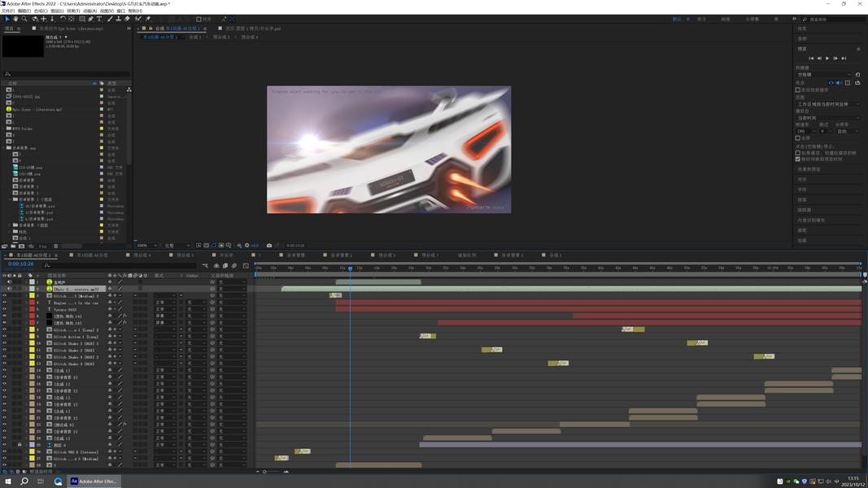The height and width of the screenshot is (488, 868).
Task: Select the Clone Stamp tool
Action: click(x=119, y=19)
